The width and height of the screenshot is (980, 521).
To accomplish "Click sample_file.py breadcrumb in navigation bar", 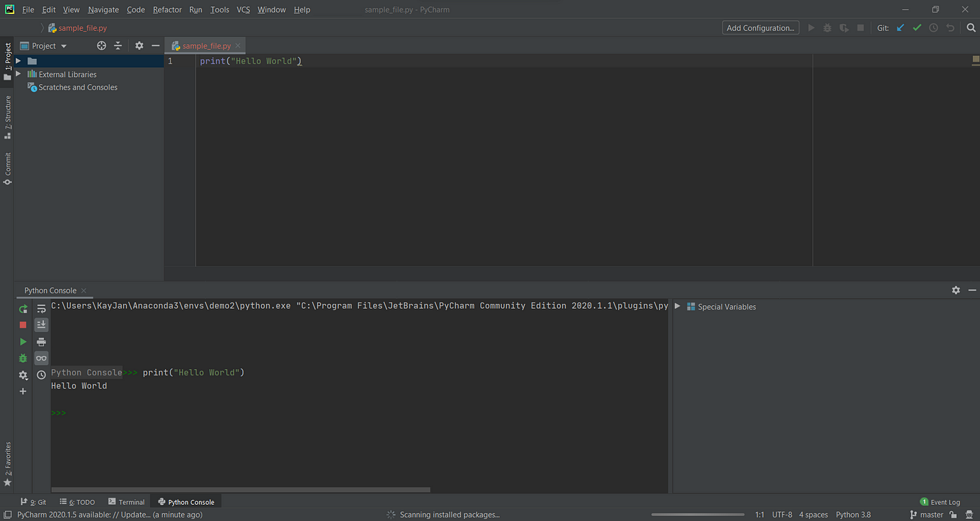I will coord(77,28).
